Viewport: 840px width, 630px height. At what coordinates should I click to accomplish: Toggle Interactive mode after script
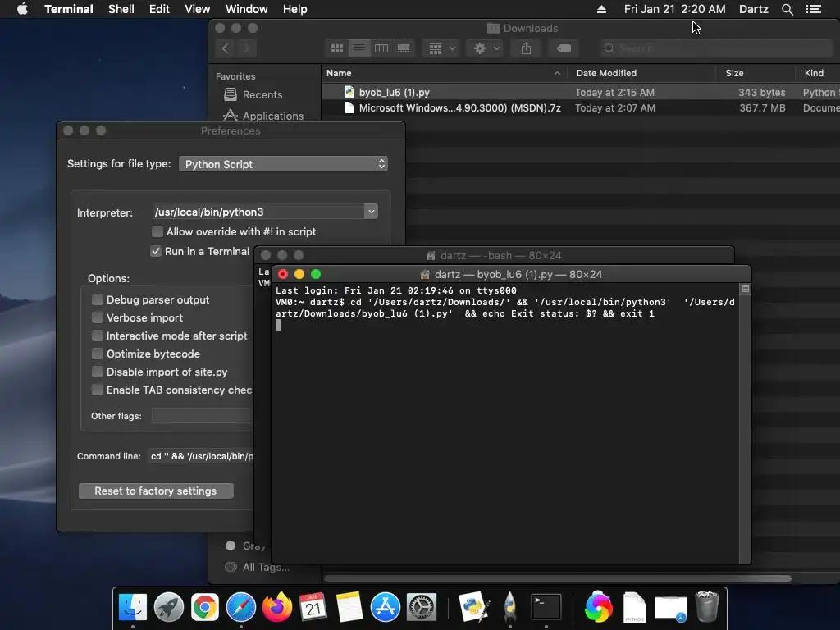tap(98, 336)
